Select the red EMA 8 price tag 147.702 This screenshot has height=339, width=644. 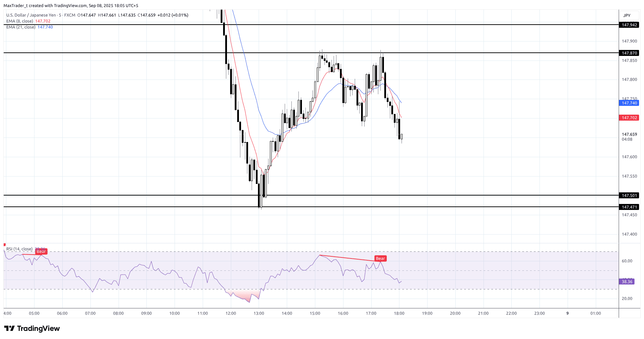coord(629,118)
